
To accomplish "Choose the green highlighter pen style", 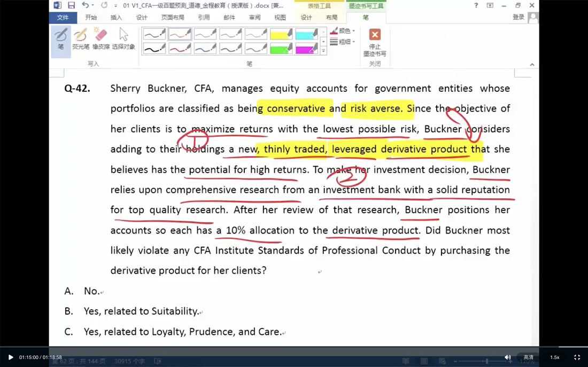I will 281,49.
